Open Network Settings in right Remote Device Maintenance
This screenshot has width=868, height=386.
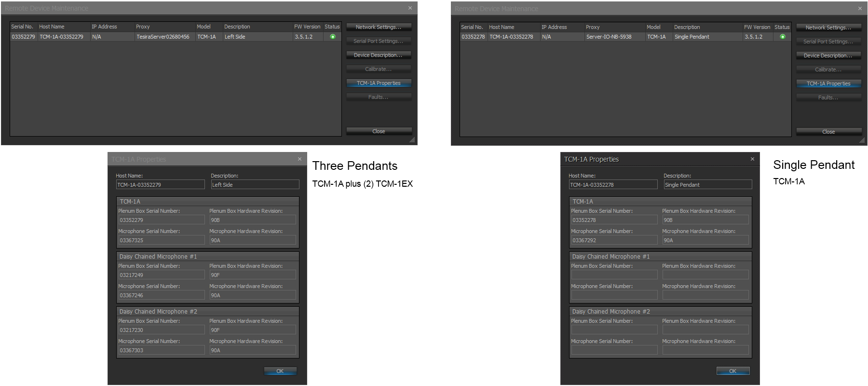(828, 28)
